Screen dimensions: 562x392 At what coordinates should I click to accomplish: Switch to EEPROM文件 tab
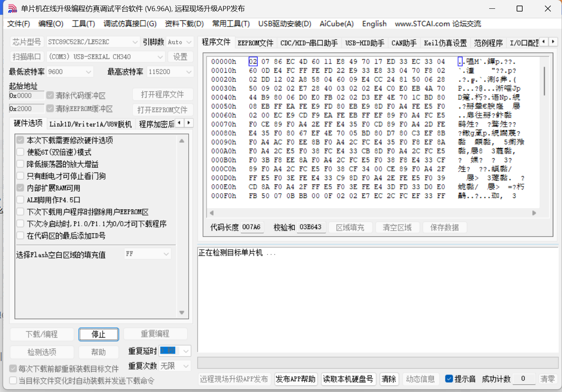point(256,43)
